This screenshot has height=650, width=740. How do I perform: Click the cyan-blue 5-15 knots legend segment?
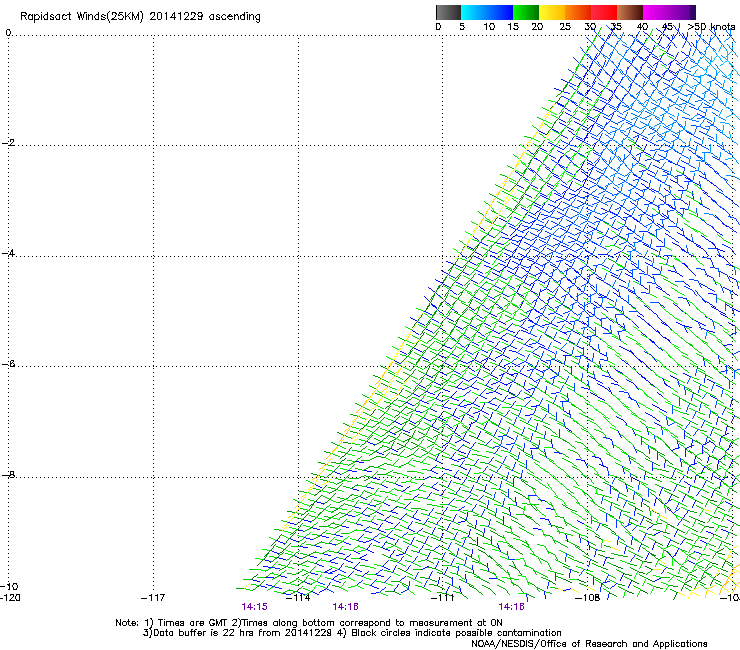(x=487, y=12)
